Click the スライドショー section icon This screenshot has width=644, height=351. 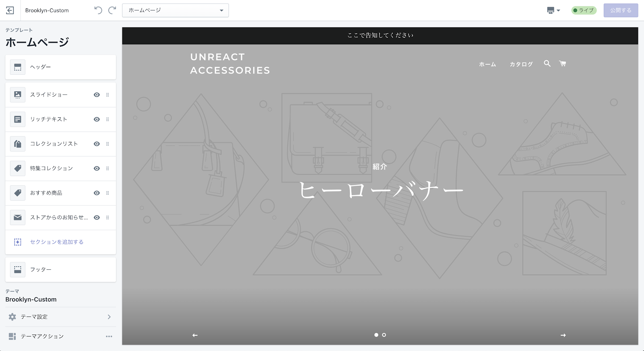pos(18,95)
